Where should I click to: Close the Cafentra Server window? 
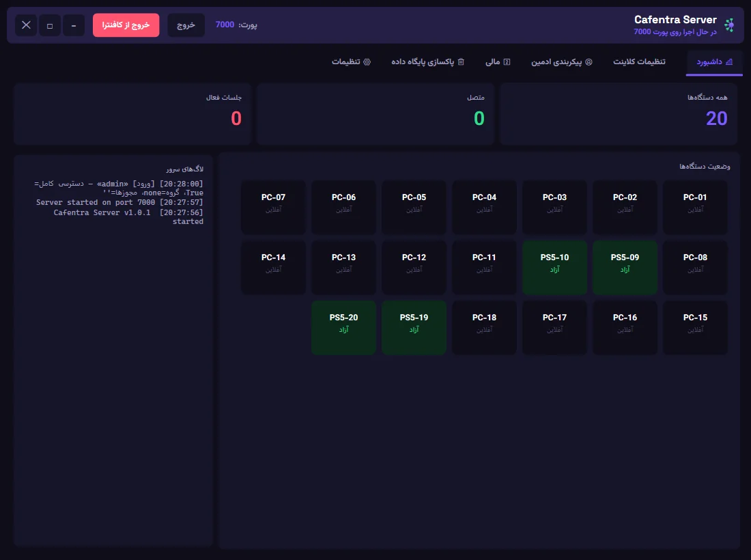point(26,25)
